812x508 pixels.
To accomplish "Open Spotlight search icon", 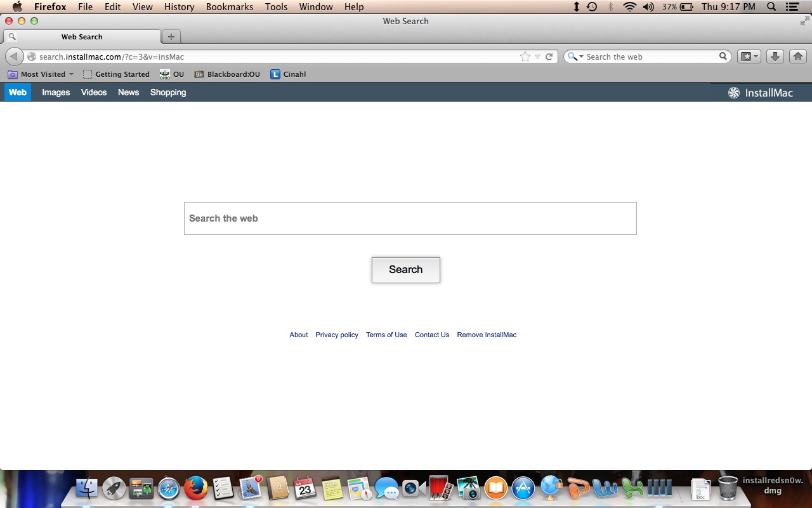I will (x=771, y=7).
